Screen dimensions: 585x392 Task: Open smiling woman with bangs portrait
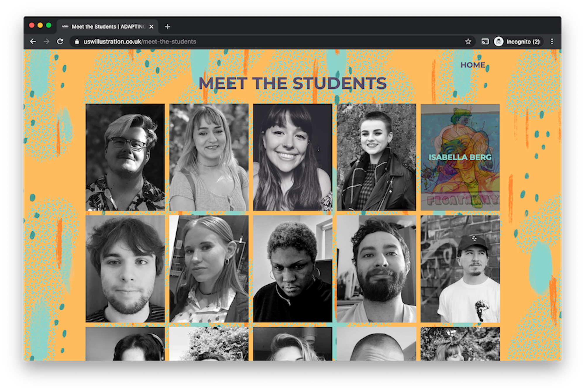click(292, 157)
